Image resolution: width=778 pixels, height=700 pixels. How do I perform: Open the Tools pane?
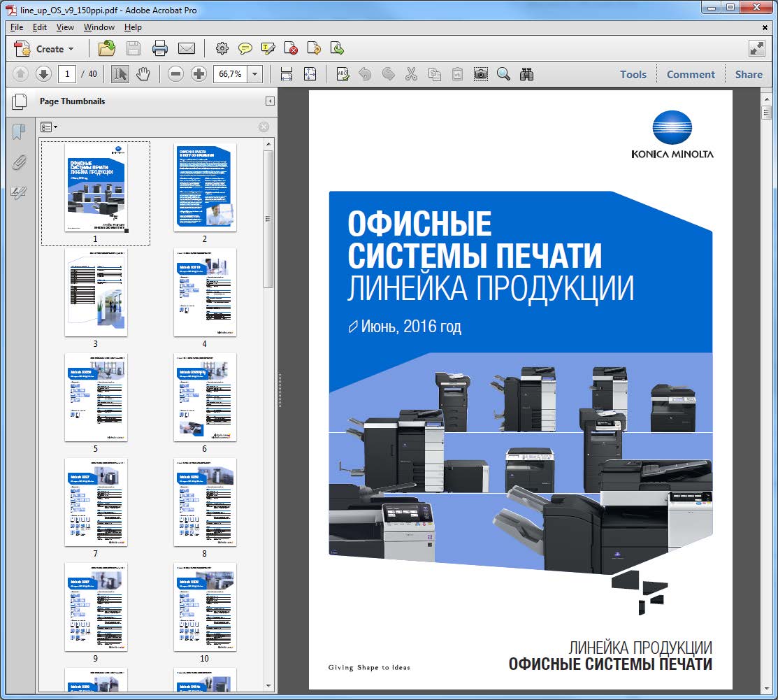pos(633,74)
